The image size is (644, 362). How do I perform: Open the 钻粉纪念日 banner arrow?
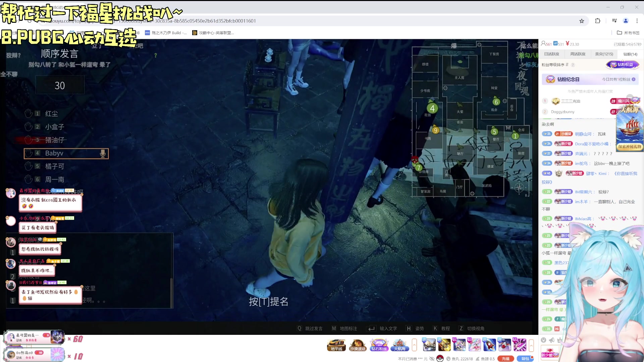pyautogui.click(x=634, y=79)
